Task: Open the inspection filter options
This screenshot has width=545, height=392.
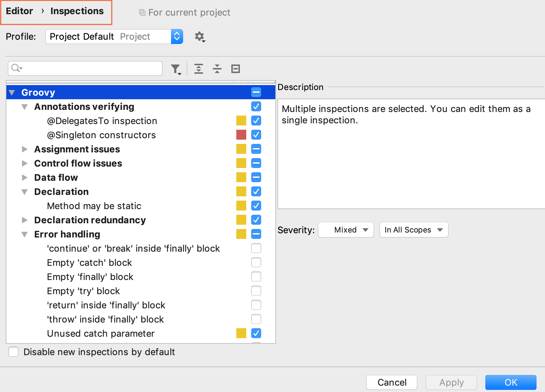Action: pos(176,68)
